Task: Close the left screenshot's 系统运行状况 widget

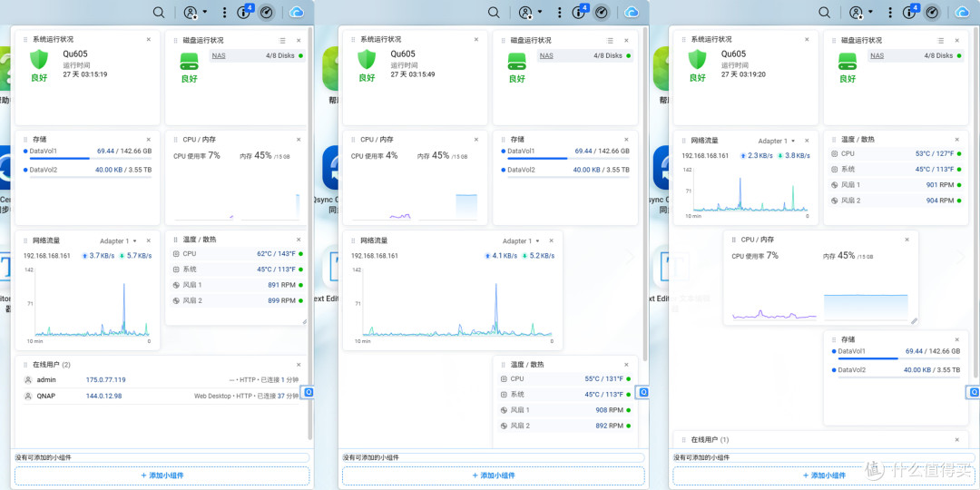Action: point(148,39)
